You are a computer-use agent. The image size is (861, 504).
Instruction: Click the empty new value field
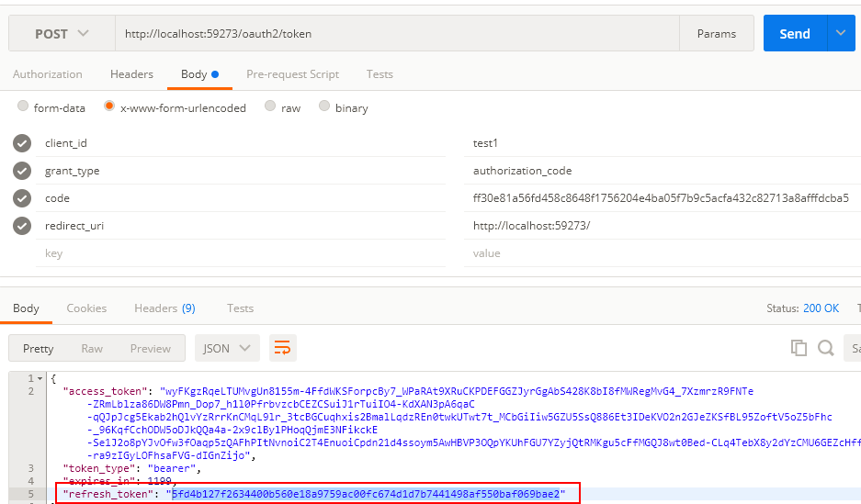point(663,252)
